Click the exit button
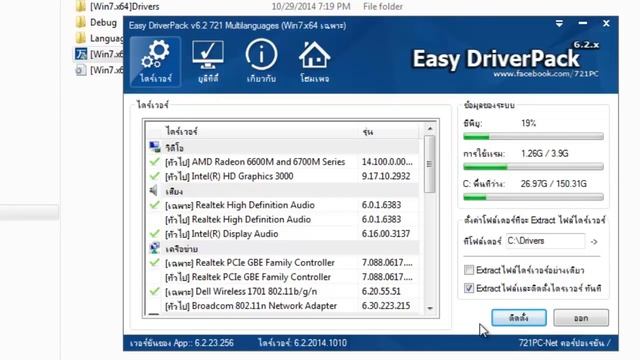The height and width of the screenshot is (360, 640). pos(581,318)
